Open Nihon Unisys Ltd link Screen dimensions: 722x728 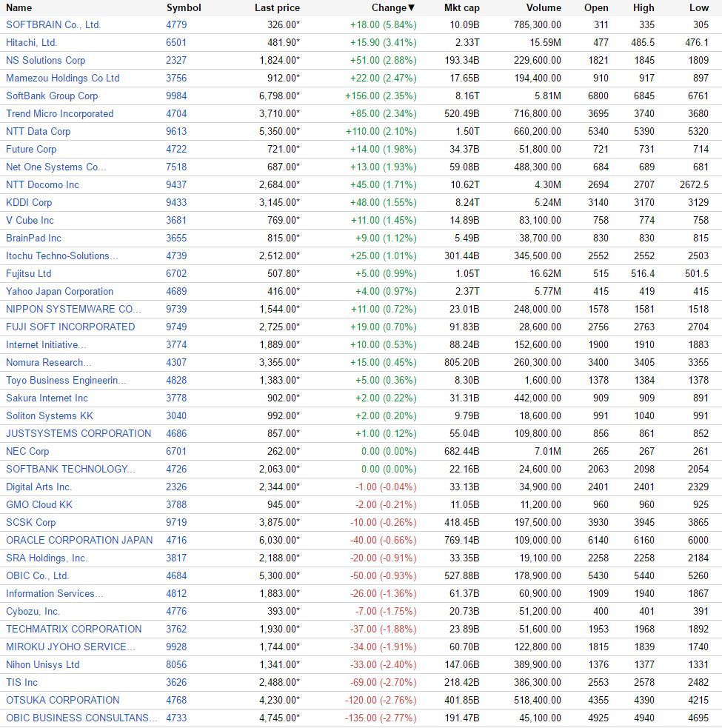(43, 665)
